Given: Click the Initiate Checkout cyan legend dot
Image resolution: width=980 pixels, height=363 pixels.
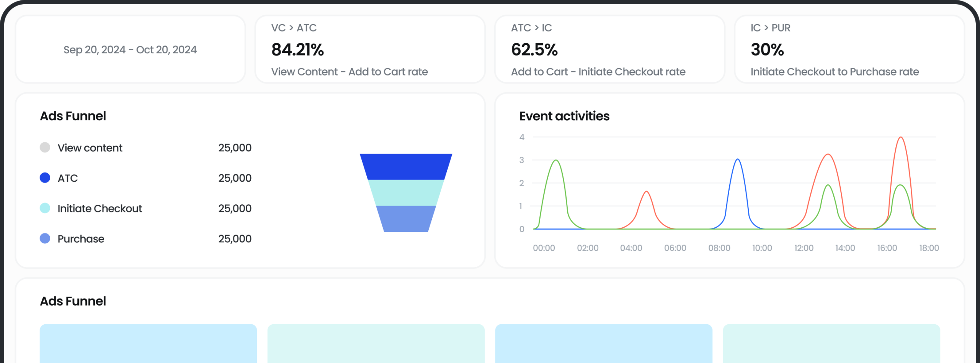Looking at the screenshot, I should [x=45, y=208].
